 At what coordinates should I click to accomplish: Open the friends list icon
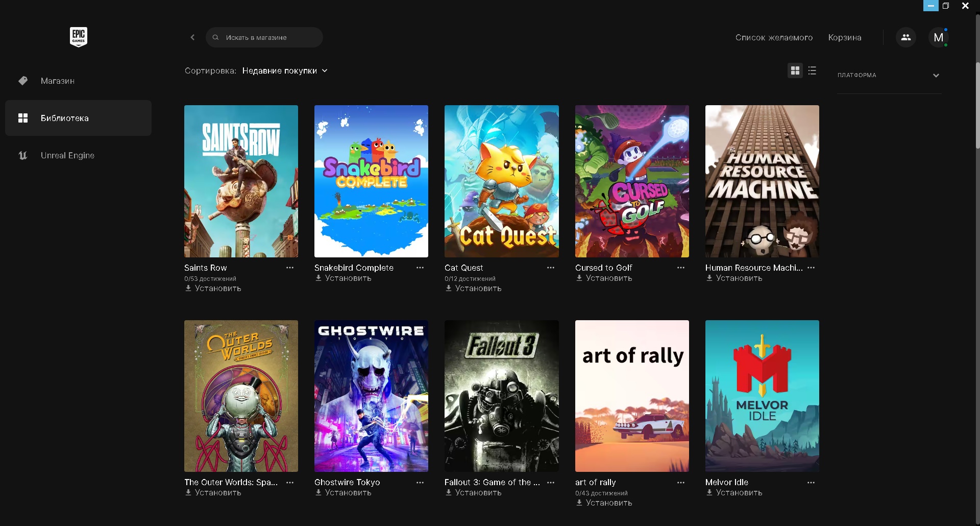coord(906,37)
